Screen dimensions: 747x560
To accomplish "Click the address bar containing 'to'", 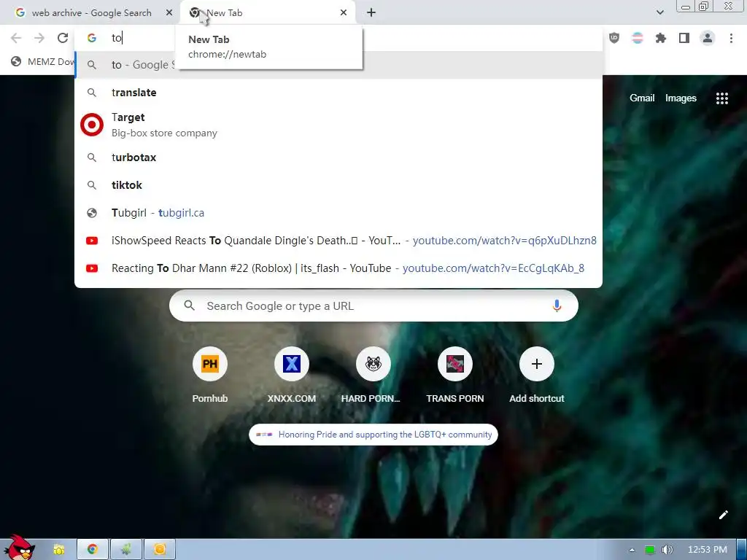I will (x=338, y=38).
